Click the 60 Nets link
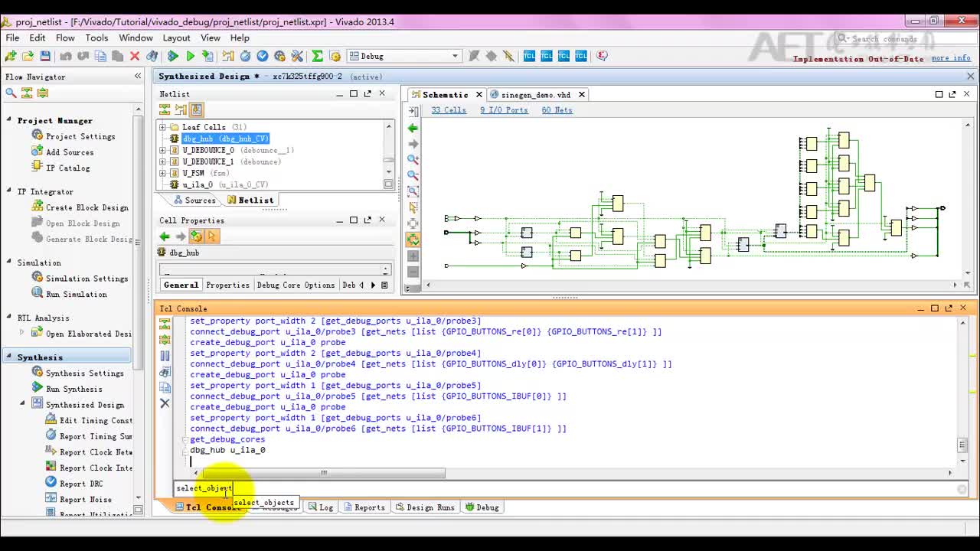 (557, 110)
